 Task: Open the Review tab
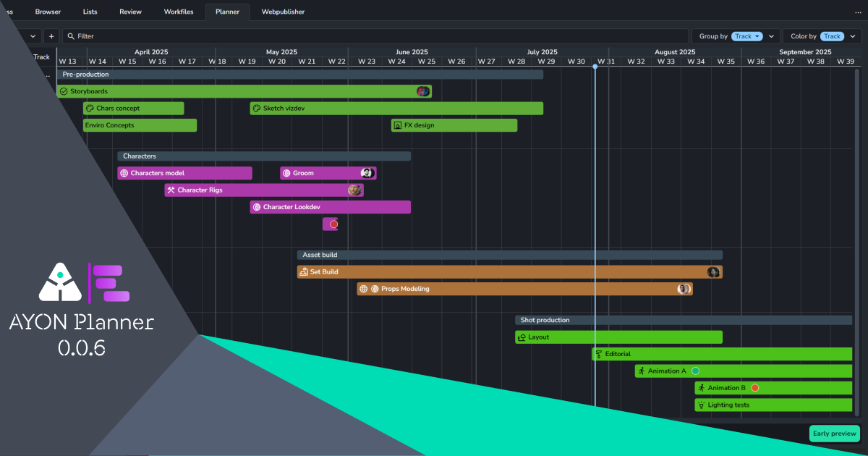131,12
